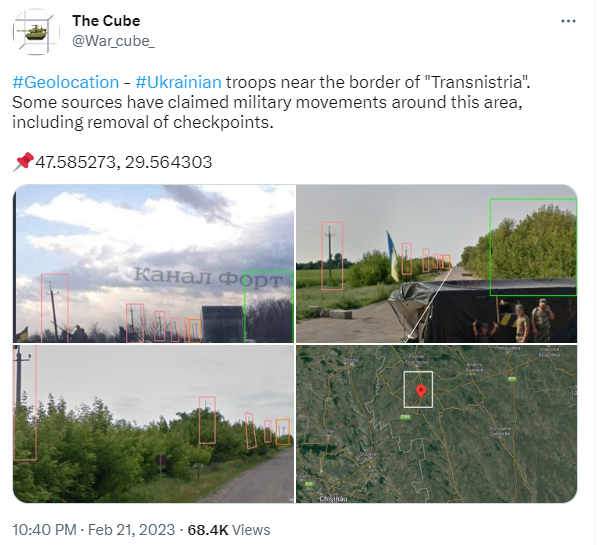Open The Cube tank profile avatar
This screenshot has width=598, height=545.
tap(36, 32)
